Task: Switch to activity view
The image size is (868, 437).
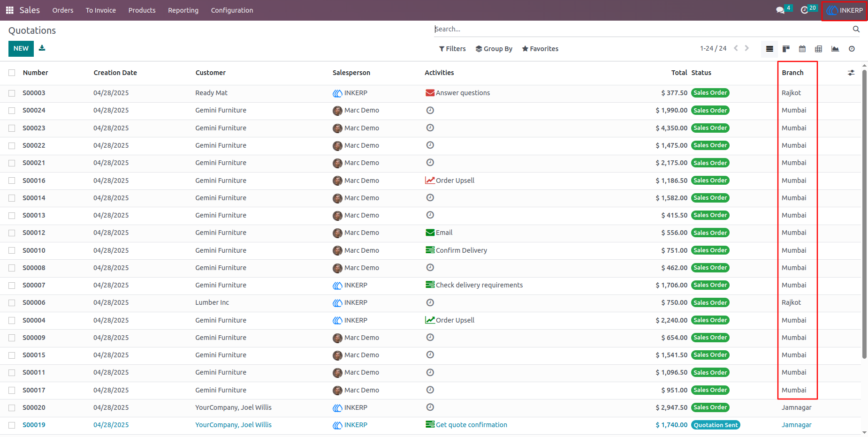Action: point(852,49)
